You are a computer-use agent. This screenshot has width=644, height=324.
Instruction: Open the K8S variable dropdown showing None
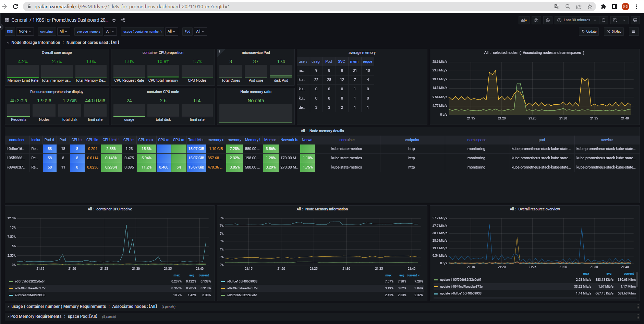click(25, 32)
